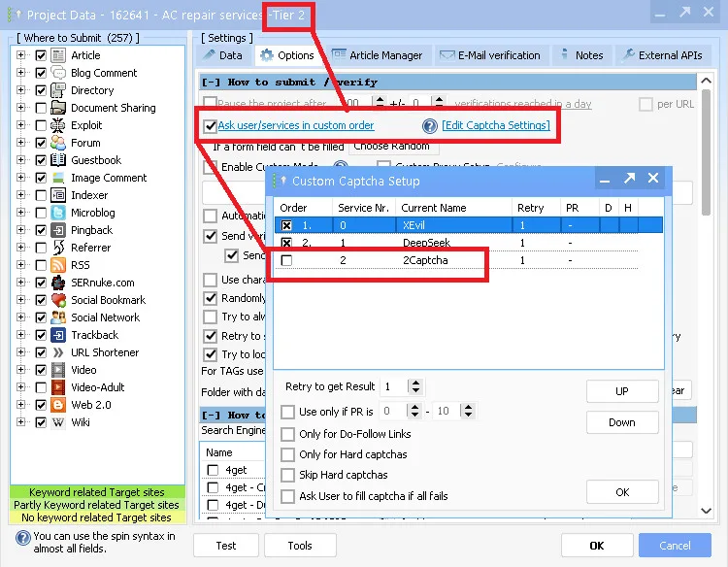Click the Wiki category icon
Screen dimensions: 728x567
tap(58, 422)
